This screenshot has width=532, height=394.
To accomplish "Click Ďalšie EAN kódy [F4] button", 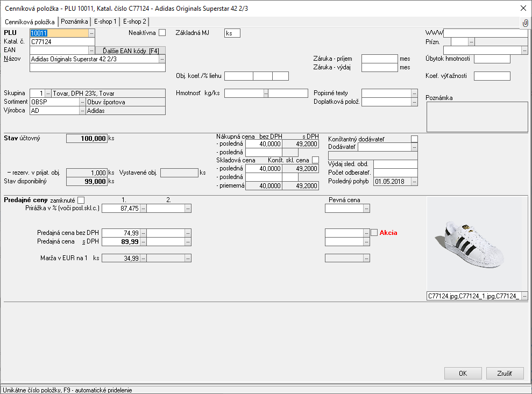I will coord(130,50).
